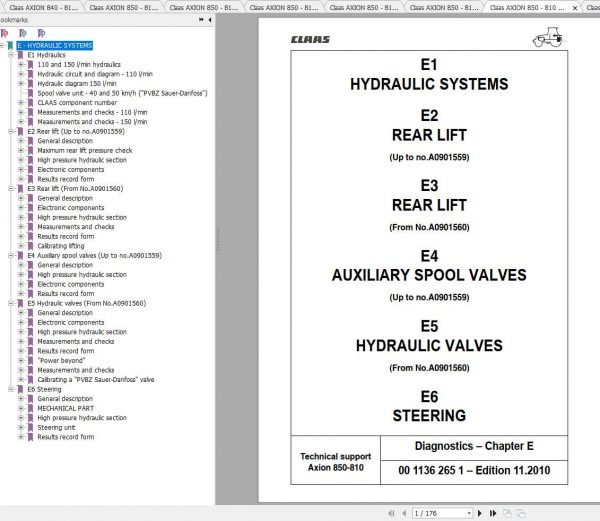Viewport: 600px width, 521px height.
Task: Click the E1 HYDRAULIC SYSTEMS heading on the page
Action: 429,75
